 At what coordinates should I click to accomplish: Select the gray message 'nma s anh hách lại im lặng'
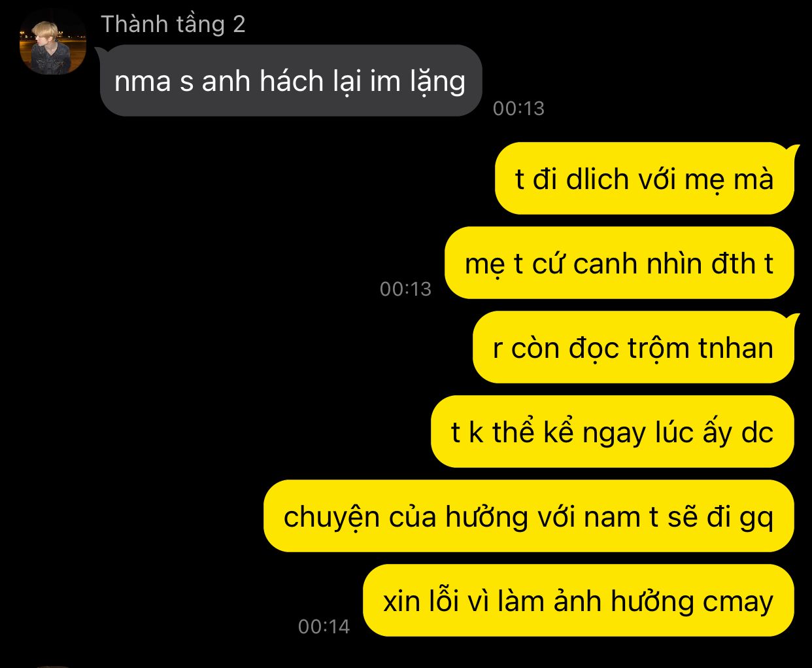[x=291, y=80]
